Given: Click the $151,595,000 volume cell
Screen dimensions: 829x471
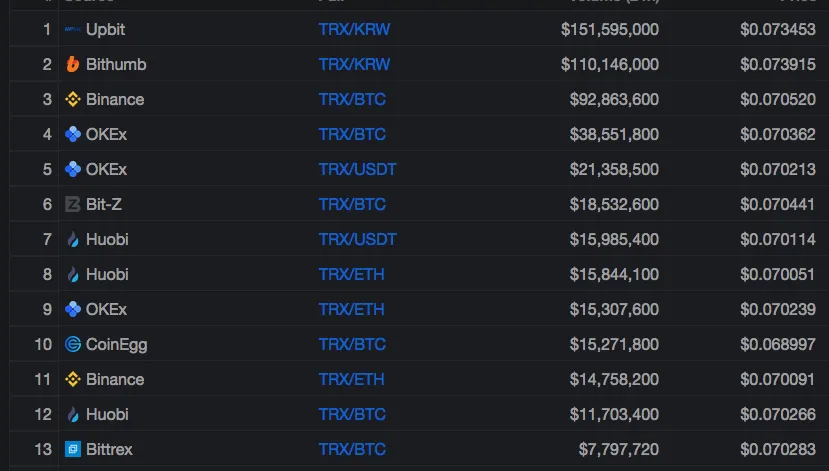Looking at the screenshot, I should tap(610, 29).
